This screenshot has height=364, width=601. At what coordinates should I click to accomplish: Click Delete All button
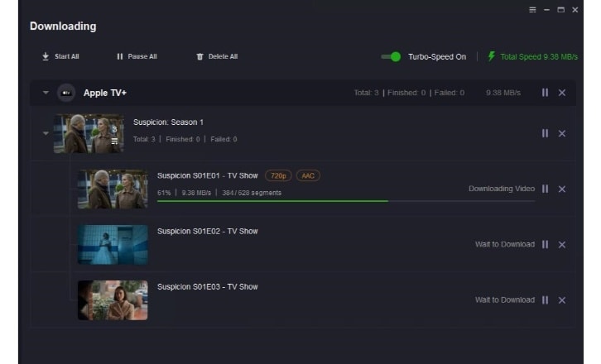point(217,56)
